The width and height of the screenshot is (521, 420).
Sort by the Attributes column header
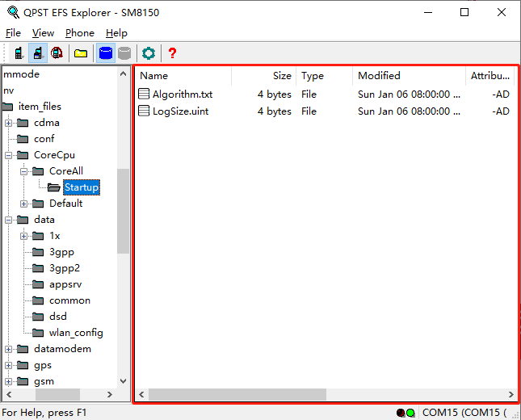pyautogui.click(x=490, y=76)
